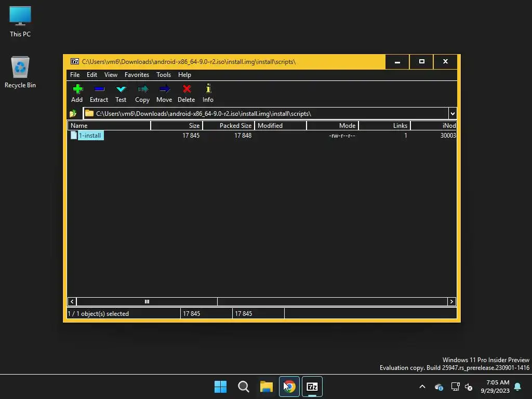Open the Help menu

point(184,75)
